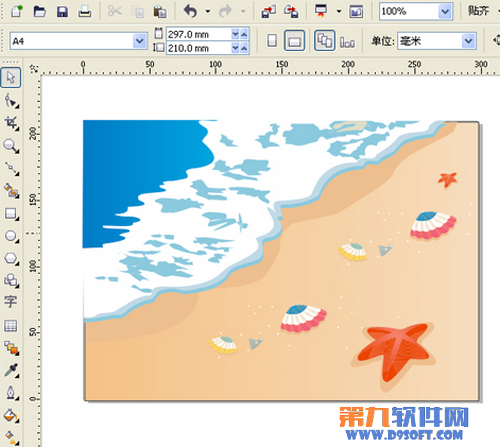Screen dimensions: 500x447
Task: Open the 100% zoom level dropdown
Action: pos(445,12)
